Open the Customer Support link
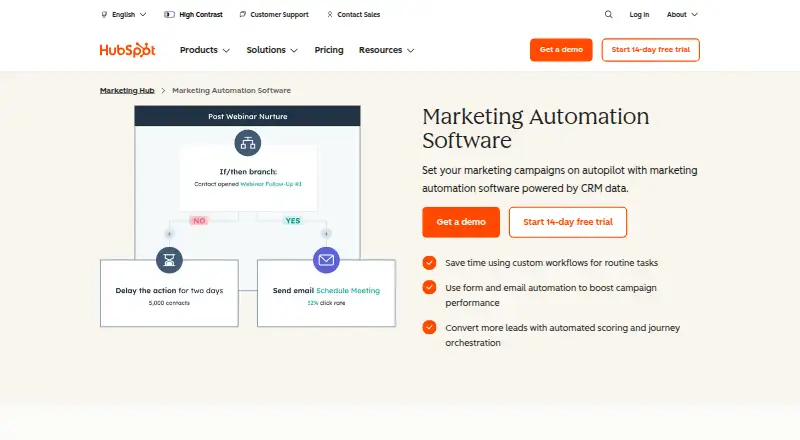Image resolution: width=800 pixels, height=440 pixels. coord(279,14)
